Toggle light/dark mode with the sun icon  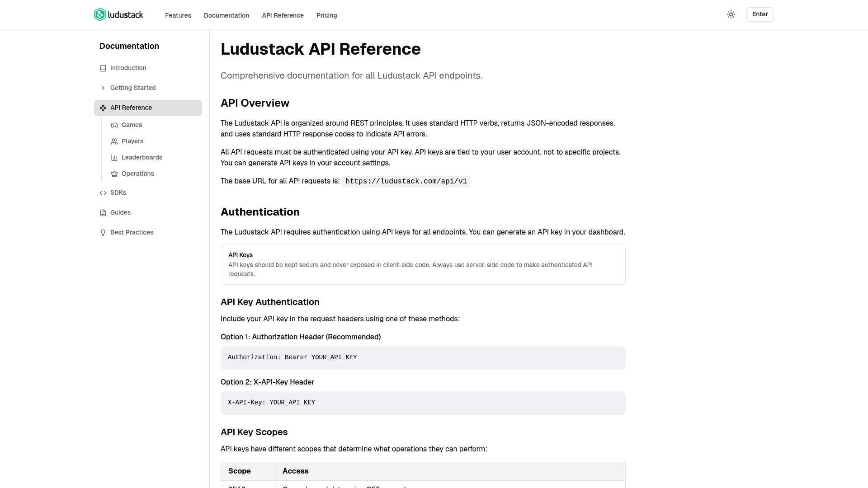[731, 14]
